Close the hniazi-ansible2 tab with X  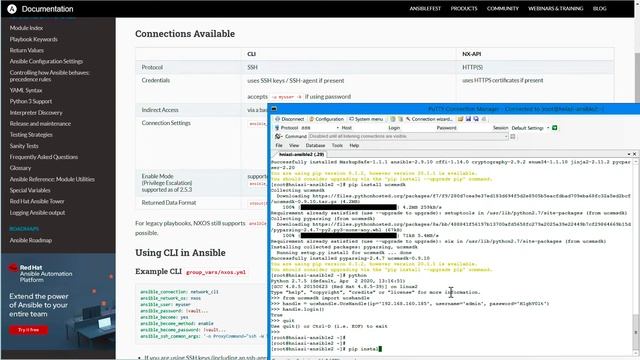635,154
